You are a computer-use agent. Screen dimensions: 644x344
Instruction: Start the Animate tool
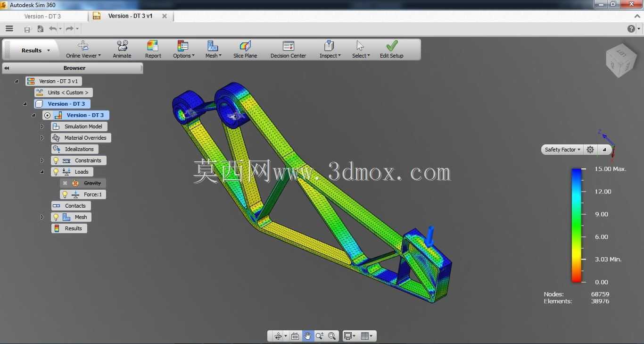[122, 50]
